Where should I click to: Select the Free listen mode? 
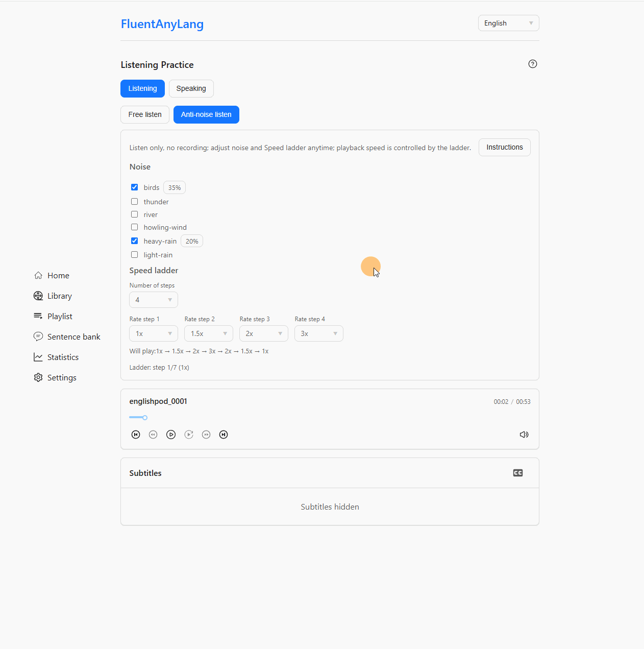145,114
